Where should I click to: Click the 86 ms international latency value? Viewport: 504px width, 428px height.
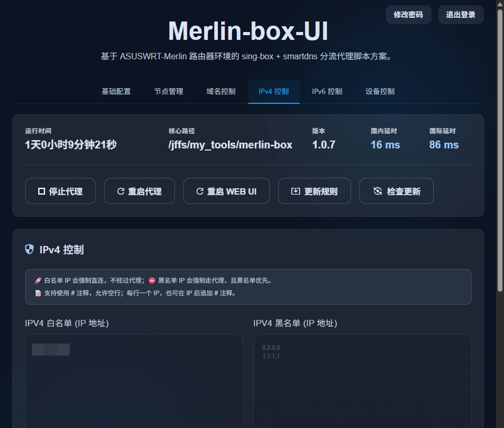[444, 145]
